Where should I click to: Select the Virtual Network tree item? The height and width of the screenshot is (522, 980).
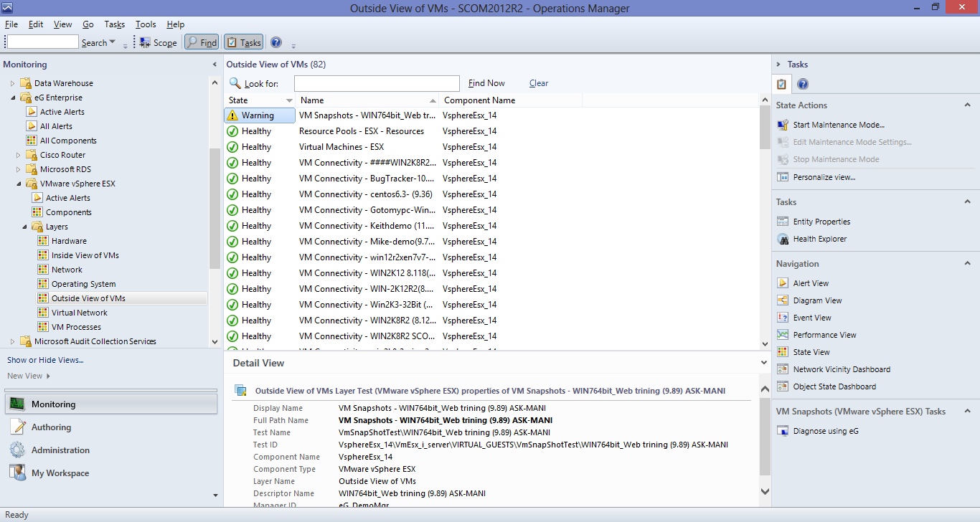point(79,313)
